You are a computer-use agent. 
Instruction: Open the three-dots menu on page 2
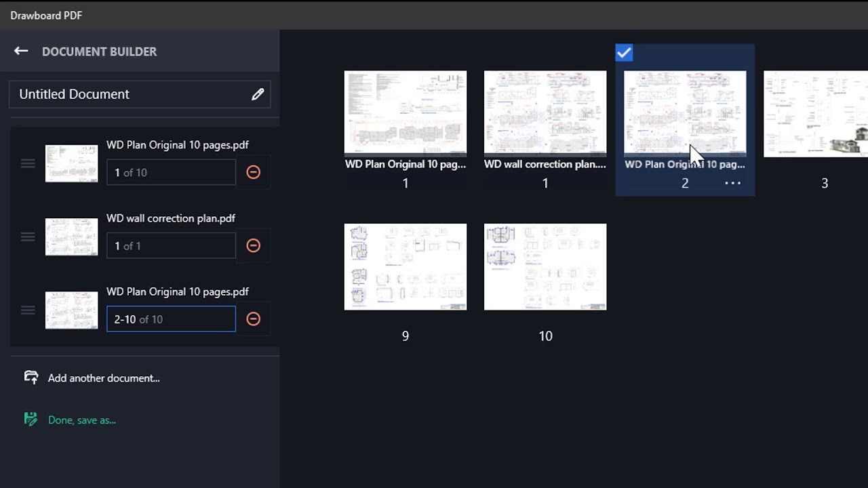pyautogui.click(x=732, y=183)
